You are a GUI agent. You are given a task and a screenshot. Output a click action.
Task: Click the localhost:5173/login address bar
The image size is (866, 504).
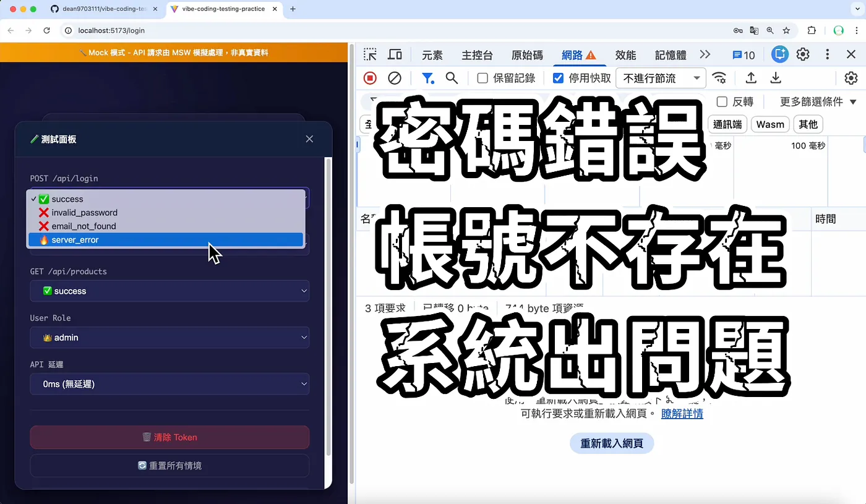click(x=396, y=30)
